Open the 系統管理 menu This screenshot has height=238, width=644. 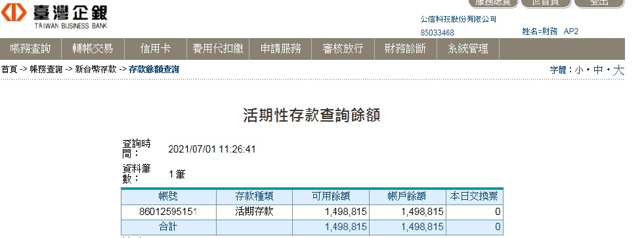(x=468, y=49)
